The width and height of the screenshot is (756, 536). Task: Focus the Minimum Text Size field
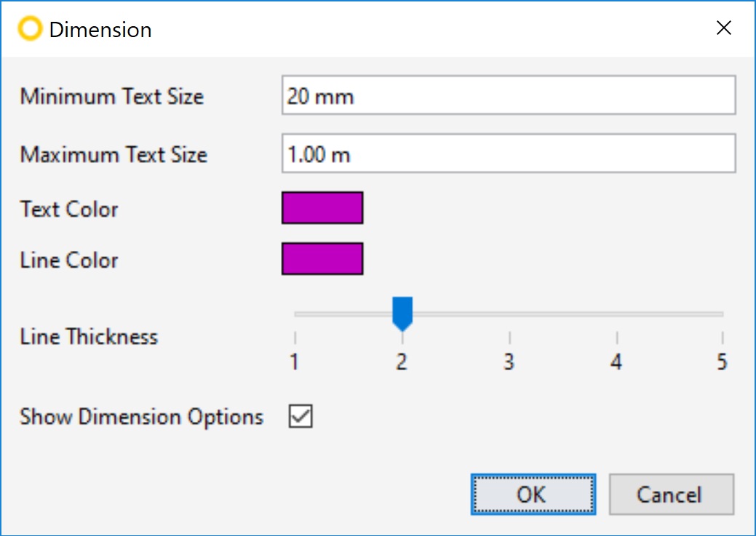(509, 95)
